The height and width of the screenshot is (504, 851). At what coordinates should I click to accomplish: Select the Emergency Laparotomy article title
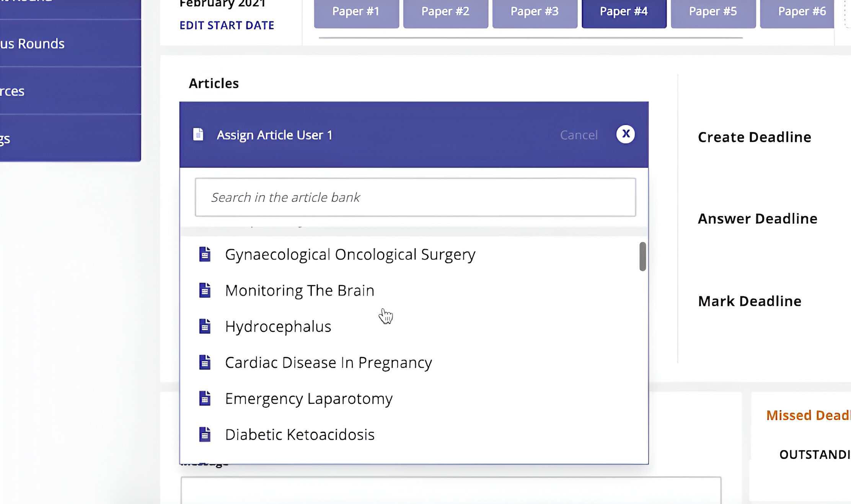[x=309, y=399]
